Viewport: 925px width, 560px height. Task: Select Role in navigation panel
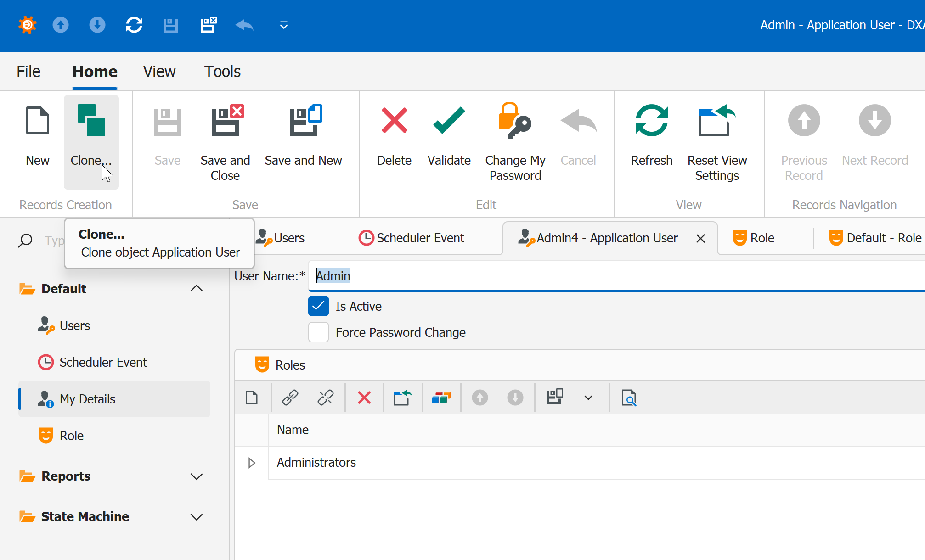pyautogui.click(x=72, y=436)
